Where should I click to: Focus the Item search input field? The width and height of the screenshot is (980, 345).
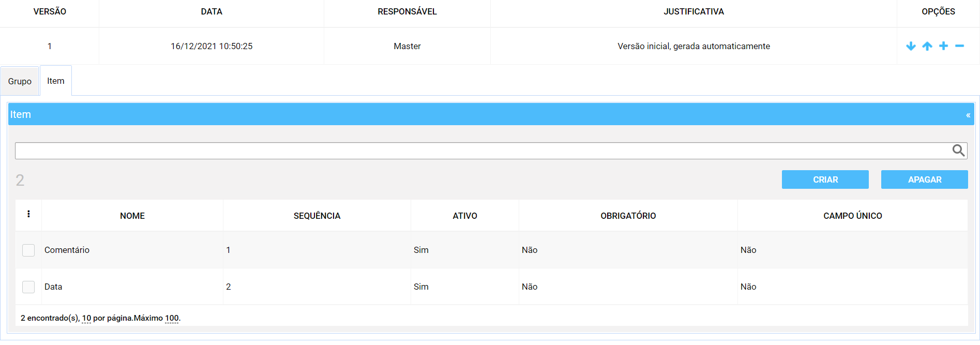pyautogui.click(x=484, y=151)
